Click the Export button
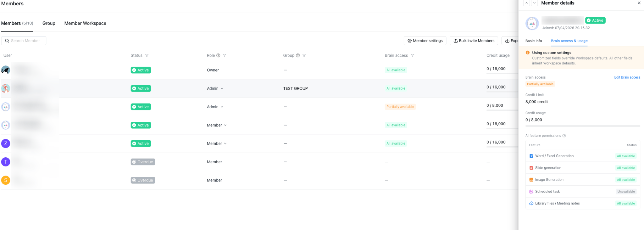 click(510, 41)
